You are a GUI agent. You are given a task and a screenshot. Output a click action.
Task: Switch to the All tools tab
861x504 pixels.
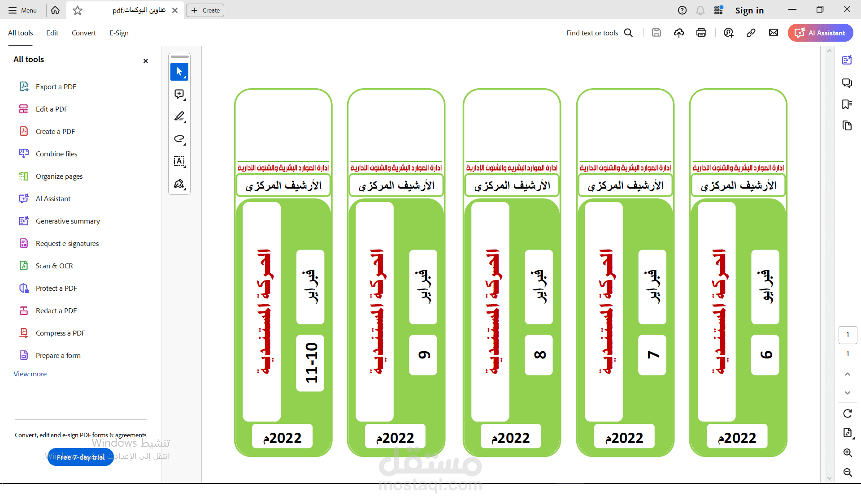(x=21, y=33)
